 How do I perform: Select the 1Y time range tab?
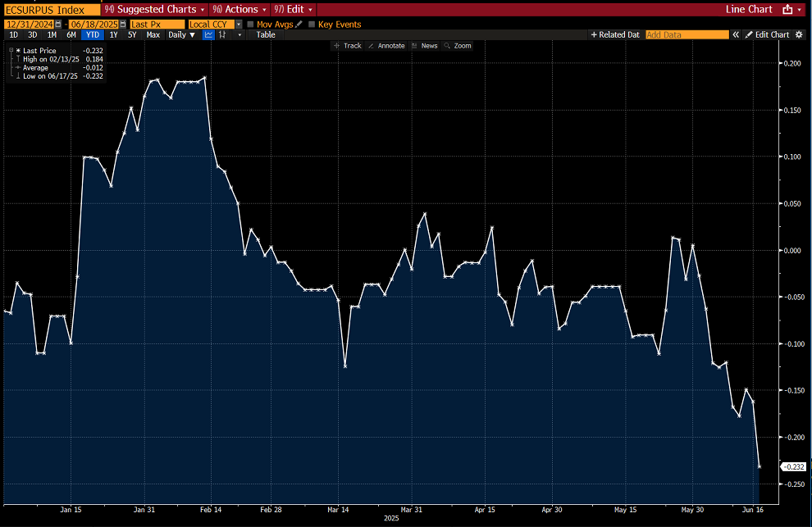tap(113, 34)
